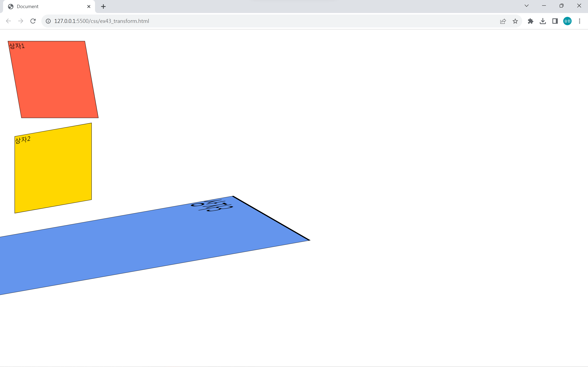Open a new tab

103,7
